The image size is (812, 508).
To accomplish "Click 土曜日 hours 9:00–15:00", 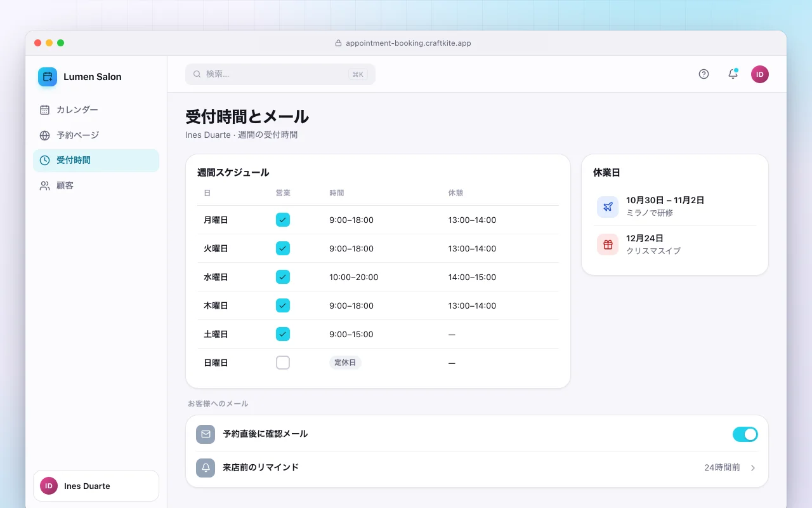I will pyautogui.click(x=351, y=335).
